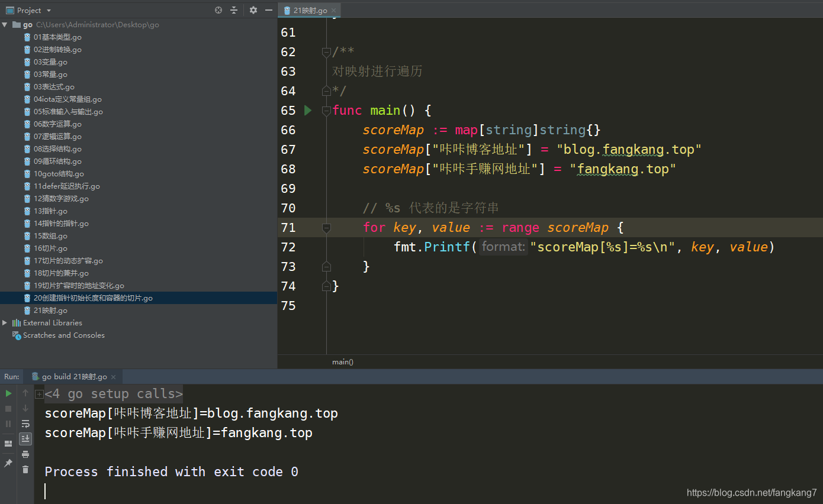Image resolution: width=823 pixels, height=504 pixels.
Task: Open 02进制转换.go in the project tree
Action: pos(57,50)
